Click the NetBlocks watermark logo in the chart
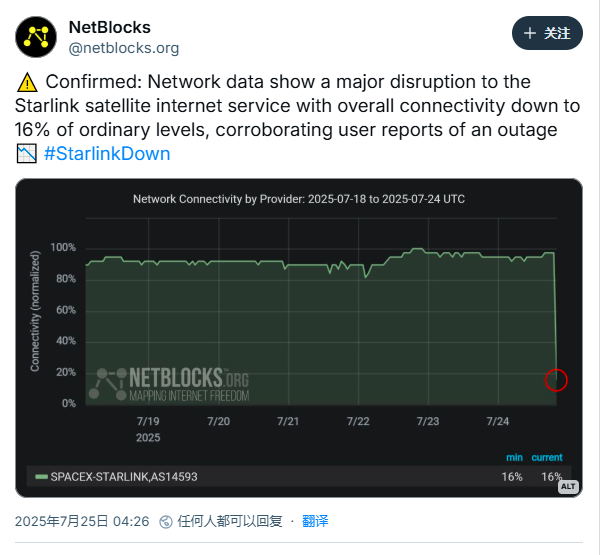This screenshot has height=555, width=602. click(x=169, y=384)
